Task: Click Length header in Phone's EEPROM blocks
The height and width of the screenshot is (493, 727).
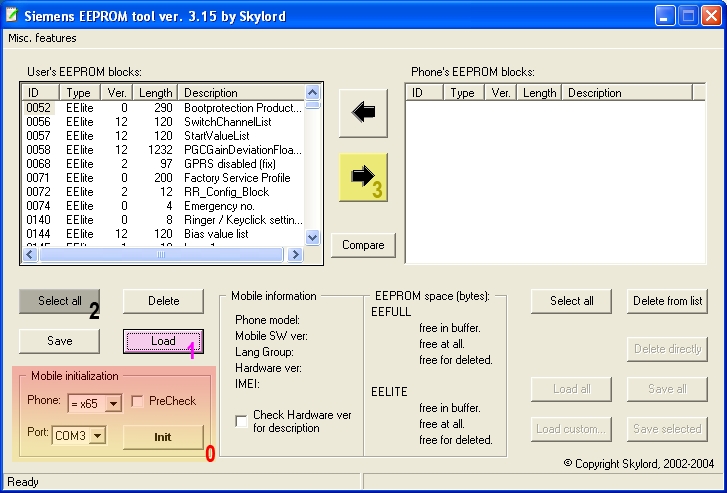Action: click(539, 93)
